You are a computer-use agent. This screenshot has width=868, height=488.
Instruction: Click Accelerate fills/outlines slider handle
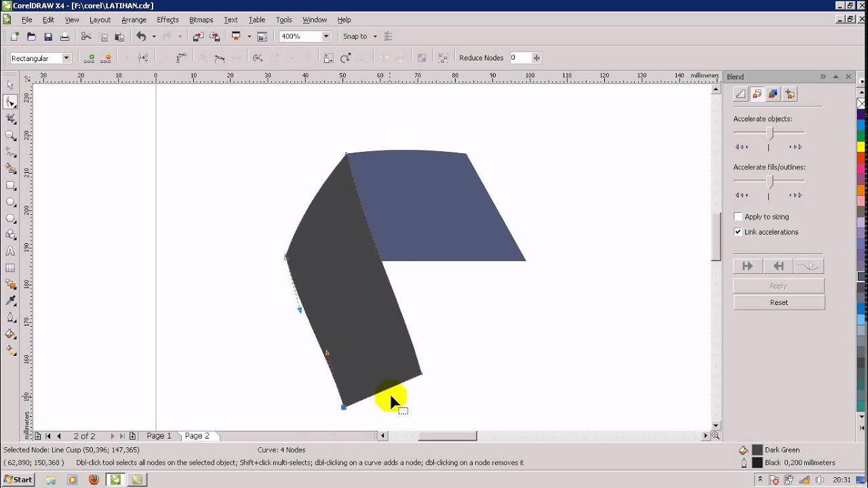770,181
